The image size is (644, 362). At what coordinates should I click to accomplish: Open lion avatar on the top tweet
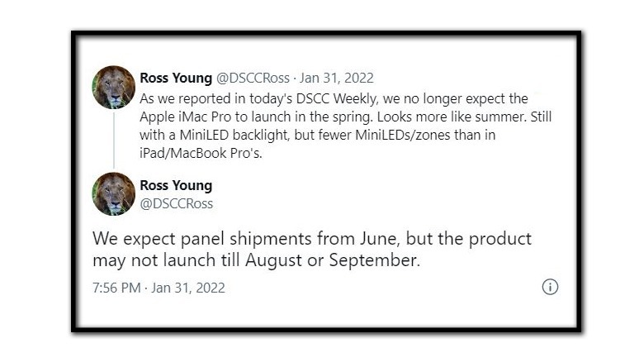(113, 88)
